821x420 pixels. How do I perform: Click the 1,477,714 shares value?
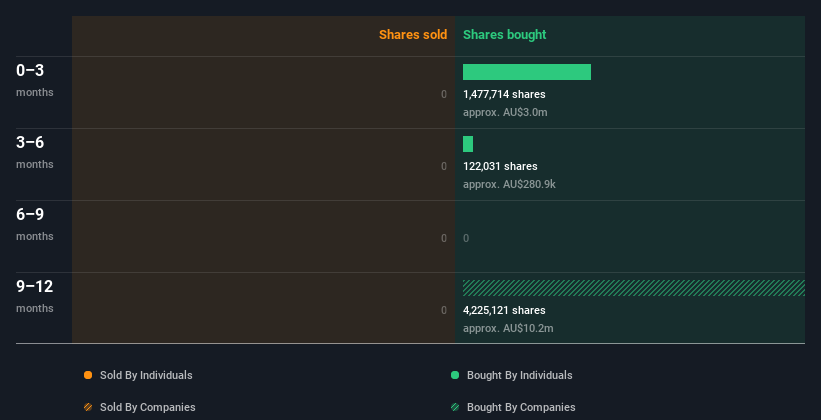click(504, 94)
